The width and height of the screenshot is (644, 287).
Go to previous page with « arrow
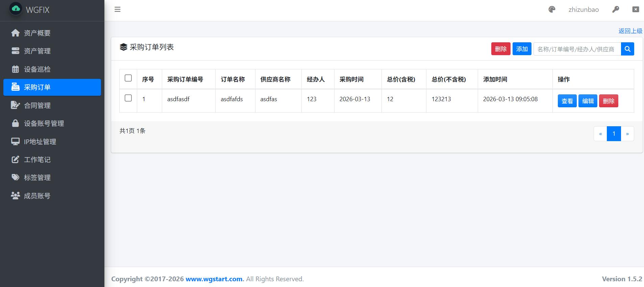(600, 134)
